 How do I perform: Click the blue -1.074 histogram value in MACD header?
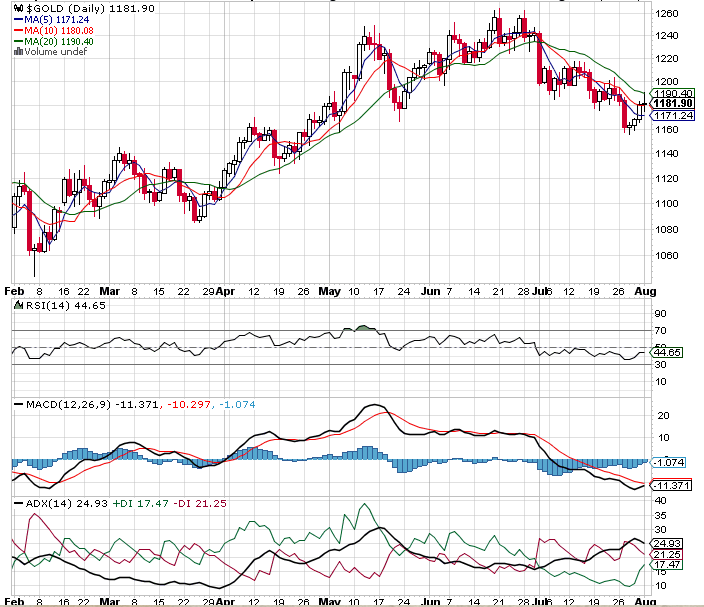tap(238, 405)
